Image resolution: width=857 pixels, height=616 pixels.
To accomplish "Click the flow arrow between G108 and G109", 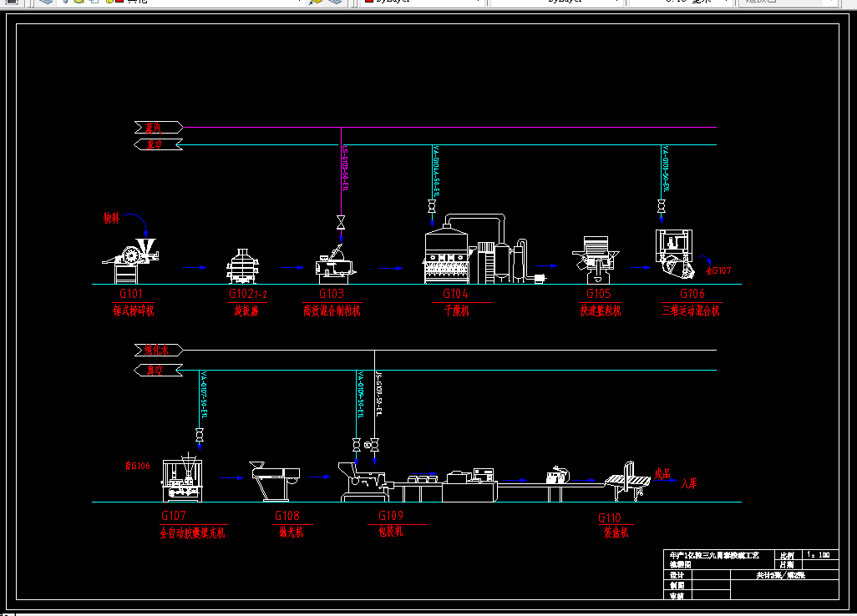I will tap(319, 477).
